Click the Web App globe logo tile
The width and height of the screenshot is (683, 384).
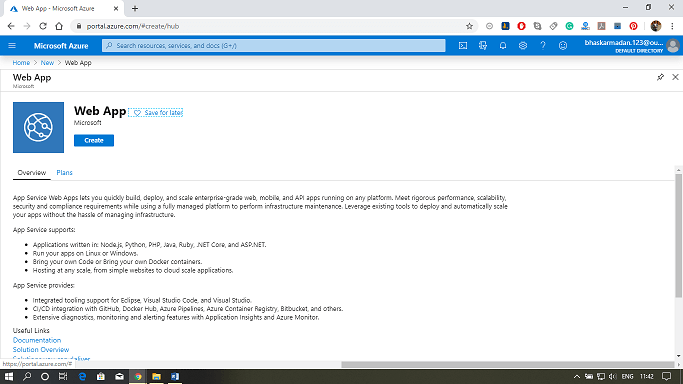click(x=38, y=128)
